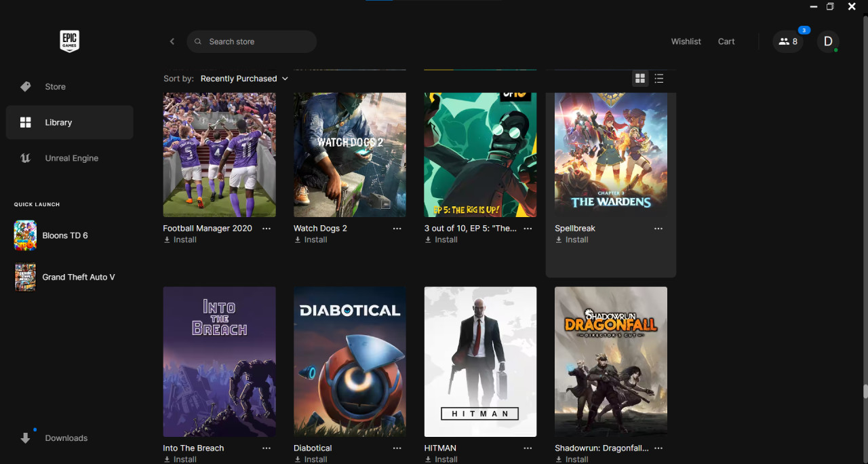The width and height of the screenshot is (868, 464).
Task: Click the vertical scrollbar thumb
Action: pos(865,392)
